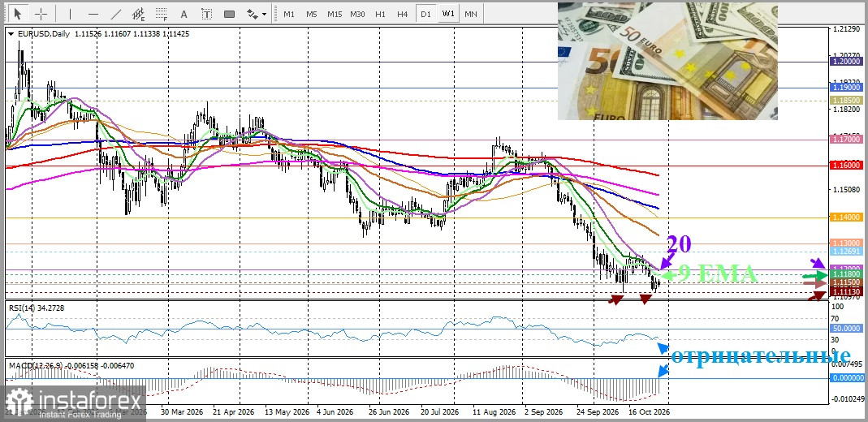Screen dimensions: 868x422
Task: Click the 1.13000 price level label
Action: pos(845,243)
